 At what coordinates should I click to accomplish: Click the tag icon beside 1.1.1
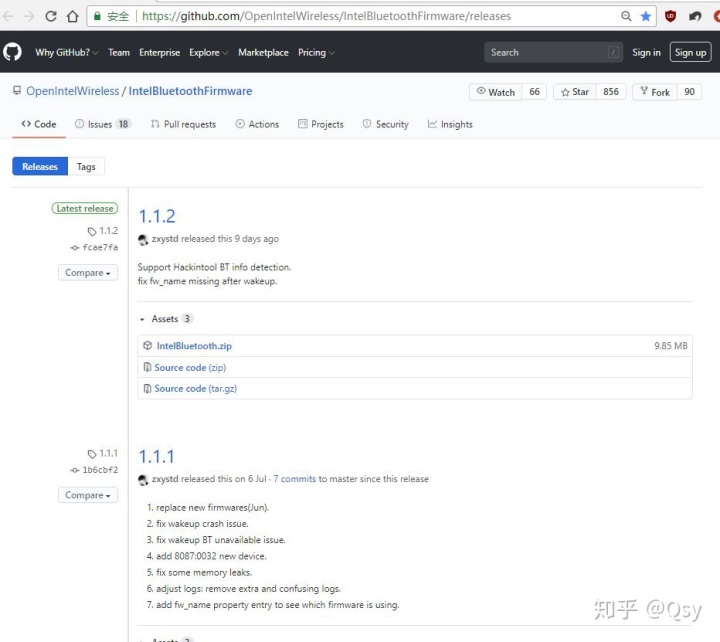pos(92,454)
